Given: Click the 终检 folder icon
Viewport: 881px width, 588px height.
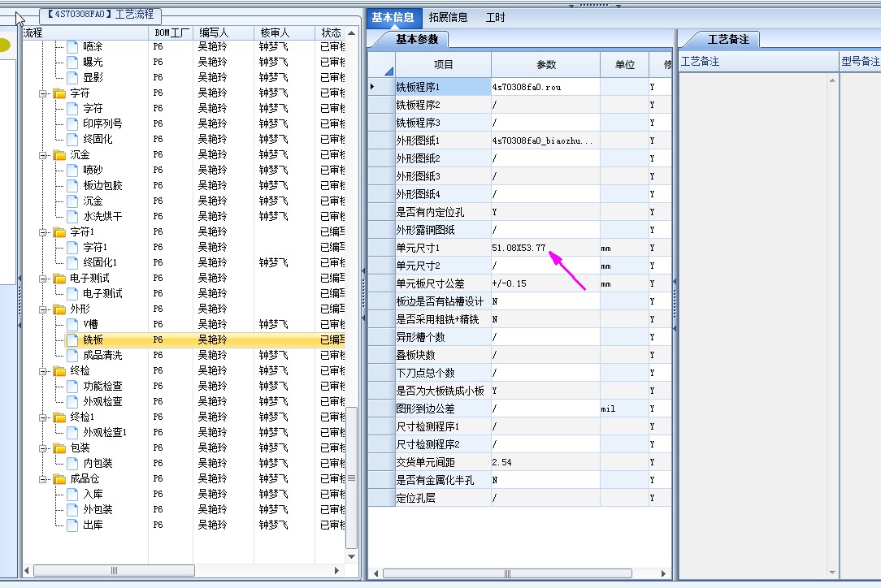Looking at the screenshot, I should (59, 371).
